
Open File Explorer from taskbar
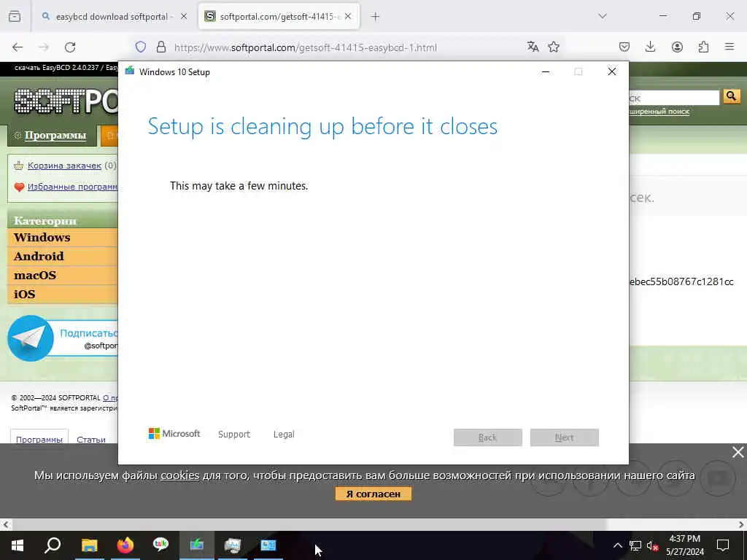89,545
